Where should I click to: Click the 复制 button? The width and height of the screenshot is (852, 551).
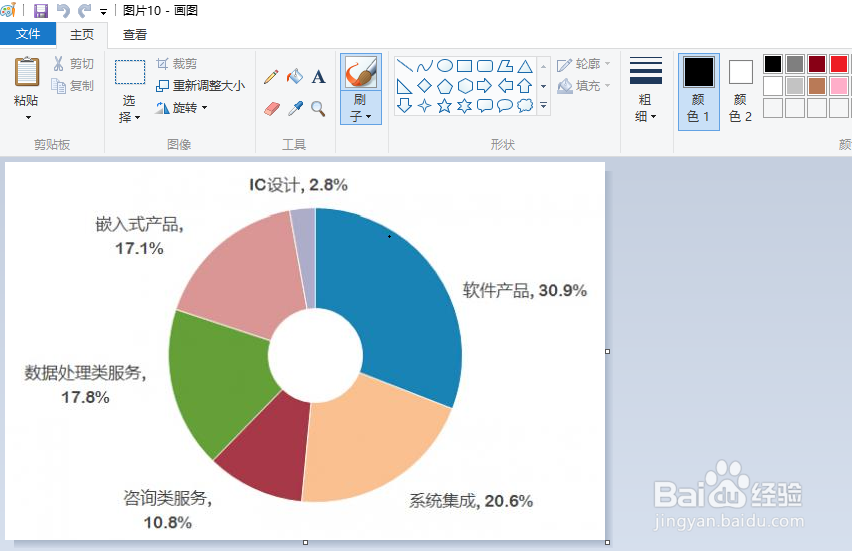coord(72,85)
